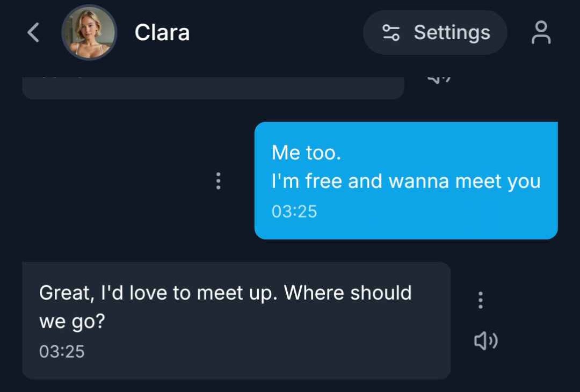Click the word "Me" in the blue bubble
Image resolution: width=580 pixels, height=392 pixels.
point(286,153)
